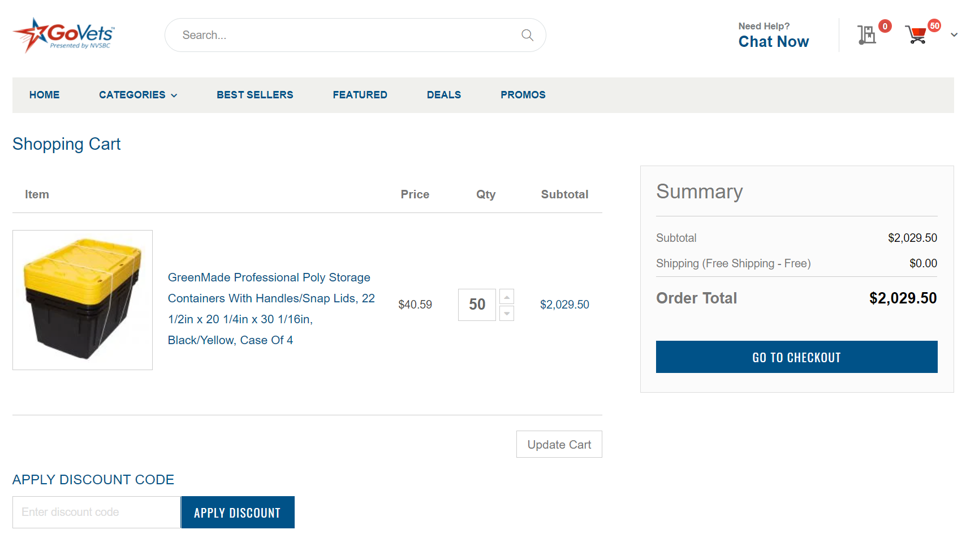Open the cart preview dropdown chevron

click(x=952, y=35)
